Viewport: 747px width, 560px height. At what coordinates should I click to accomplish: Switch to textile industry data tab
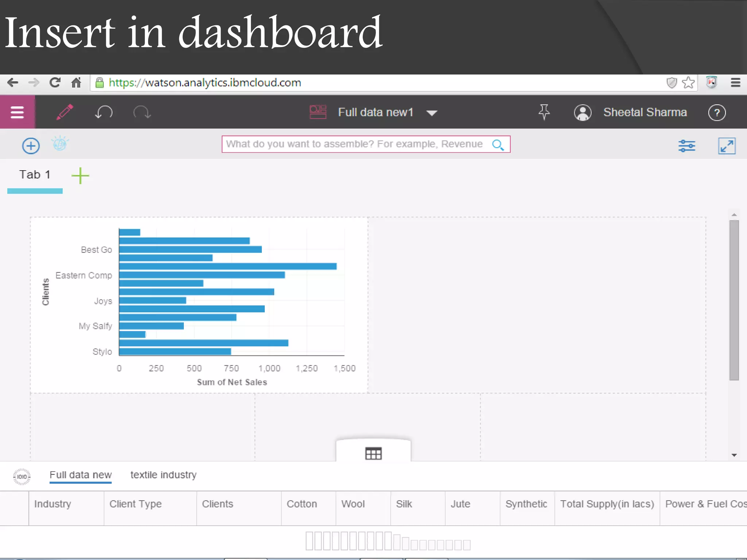click(163, 475)
